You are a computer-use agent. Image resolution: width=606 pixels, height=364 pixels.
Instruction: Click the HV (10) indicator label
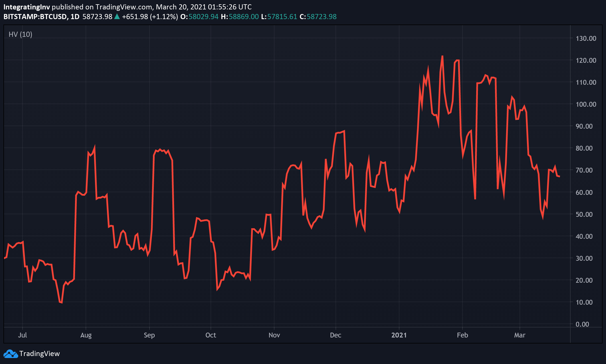pyautogui.click(x=20, y=35)
